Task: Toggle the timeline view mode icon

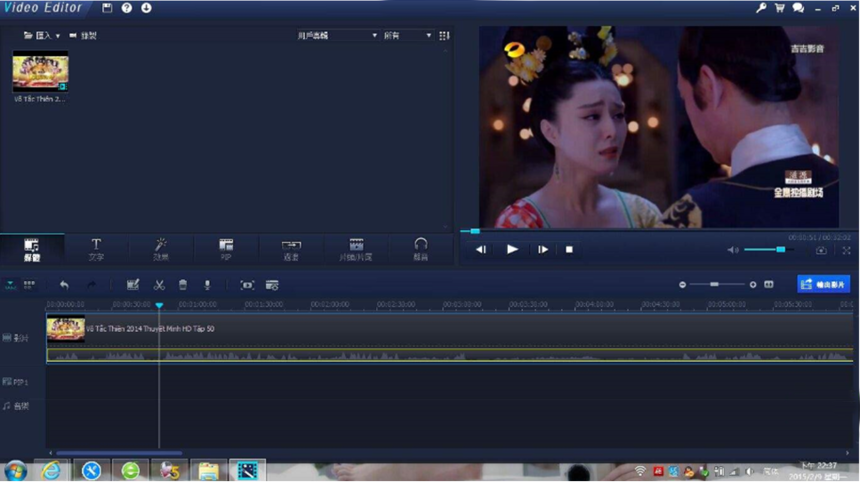Action: click(10, 285)
